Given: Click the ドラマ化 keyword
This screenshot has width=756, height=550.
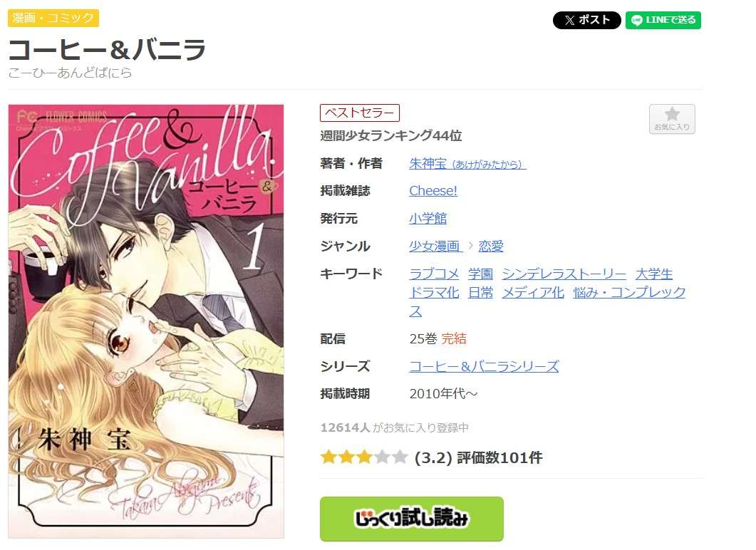Looking at the screenshot, I should tap(434, 292).
